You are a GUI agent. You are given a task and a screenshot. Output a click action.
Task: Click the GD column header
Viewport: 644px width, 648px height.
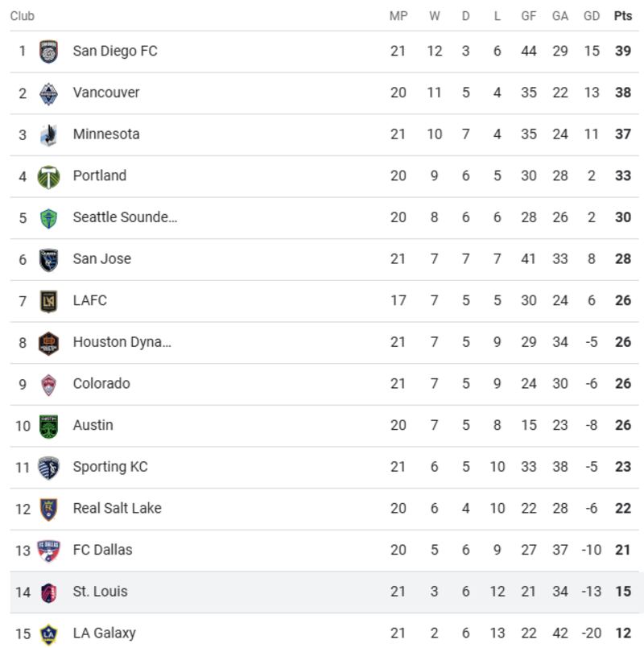point(592,16)
